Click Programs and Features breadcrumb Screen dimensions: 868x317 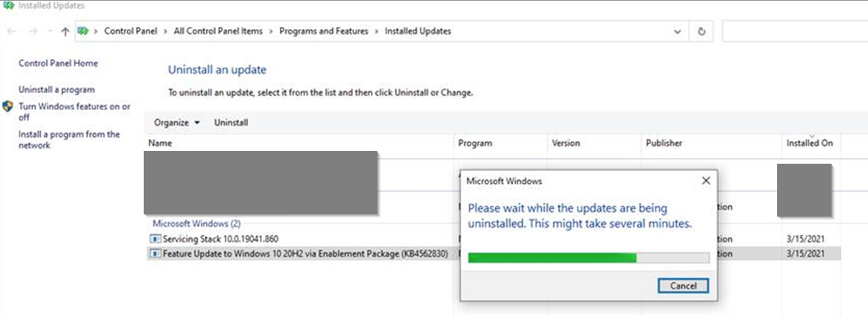[323, 31]
